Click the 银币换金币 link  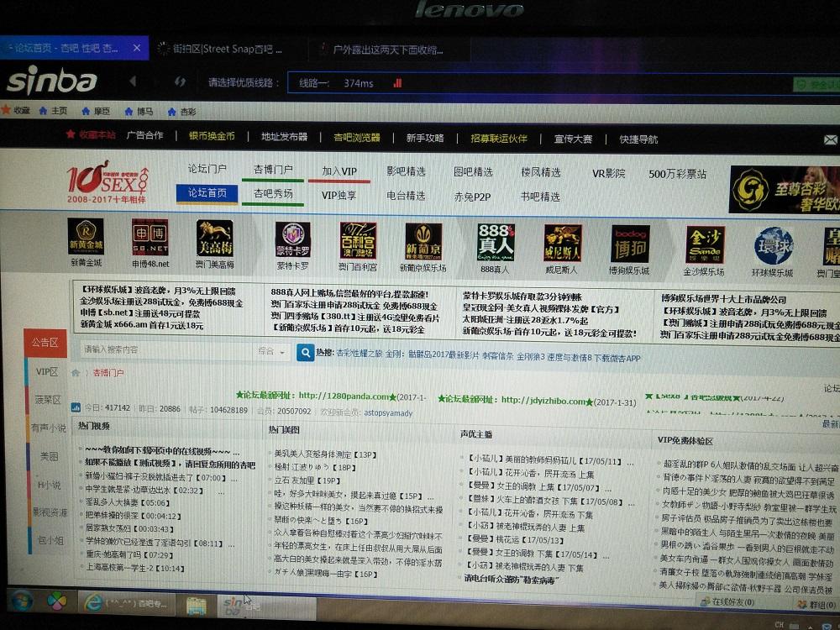click(x=212, y=135)
